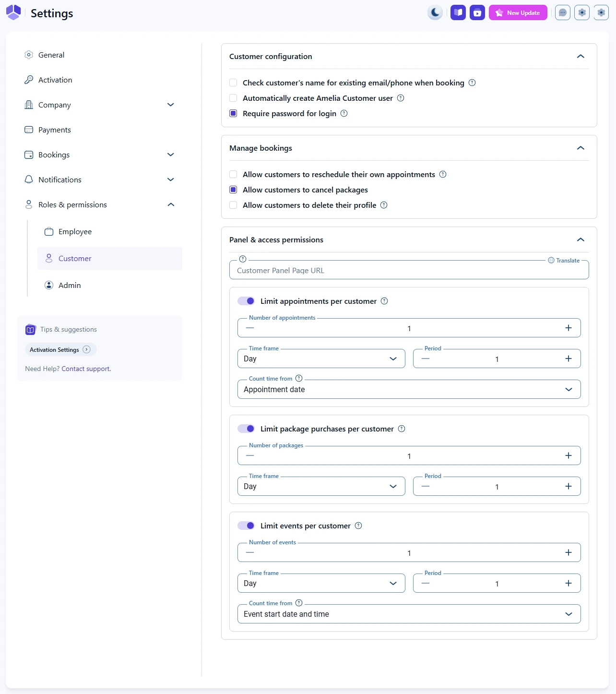This screenshot has height=694, width=616.
Task: Open the Payments settings page
Action: click(x=54, y=130)
